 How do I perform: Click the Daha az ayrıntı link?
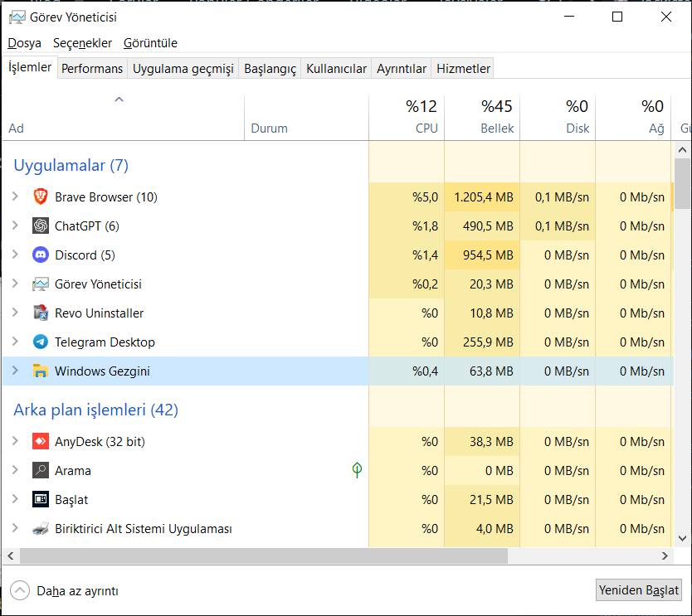pyautogui.click(x=77, y=591)
